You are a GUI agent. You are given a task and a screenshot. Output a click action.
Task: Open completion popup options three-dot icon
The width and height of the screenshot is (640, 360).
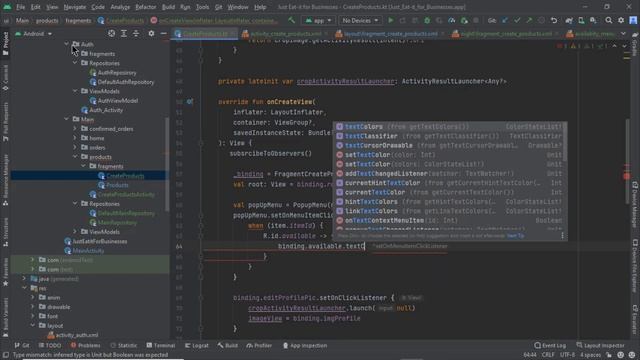tap(562, 236)
